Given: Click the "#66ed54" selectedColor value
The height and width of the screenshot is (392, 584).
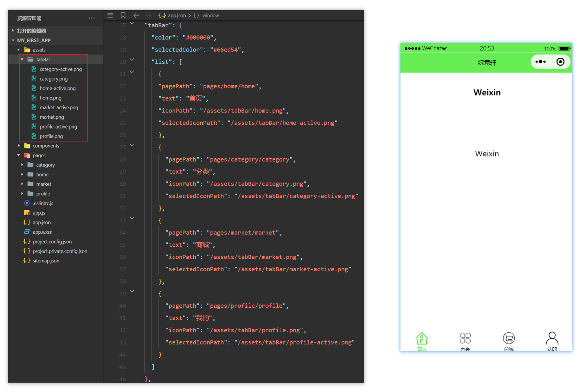Looking at the screenshot, I should [225, 50].
